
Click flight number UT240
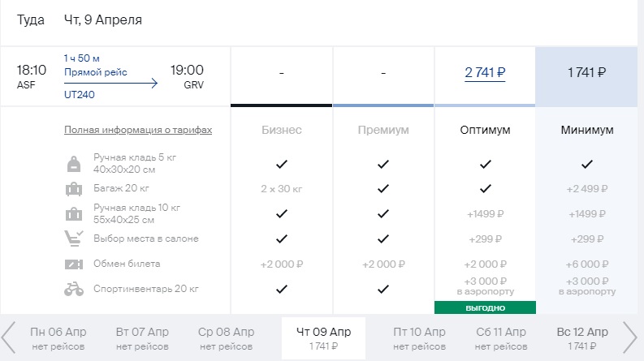click(76, 95)
